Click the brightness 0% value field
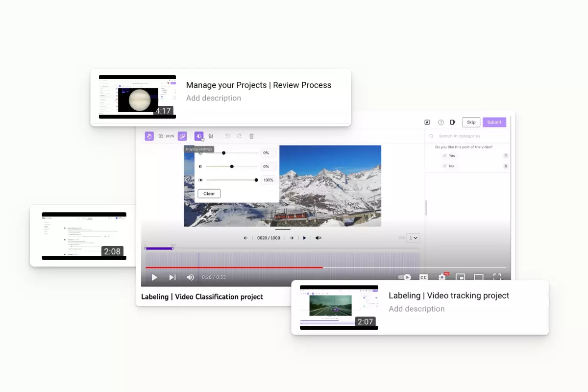This screenshot has height=392, width=588. tap(268, 153)
